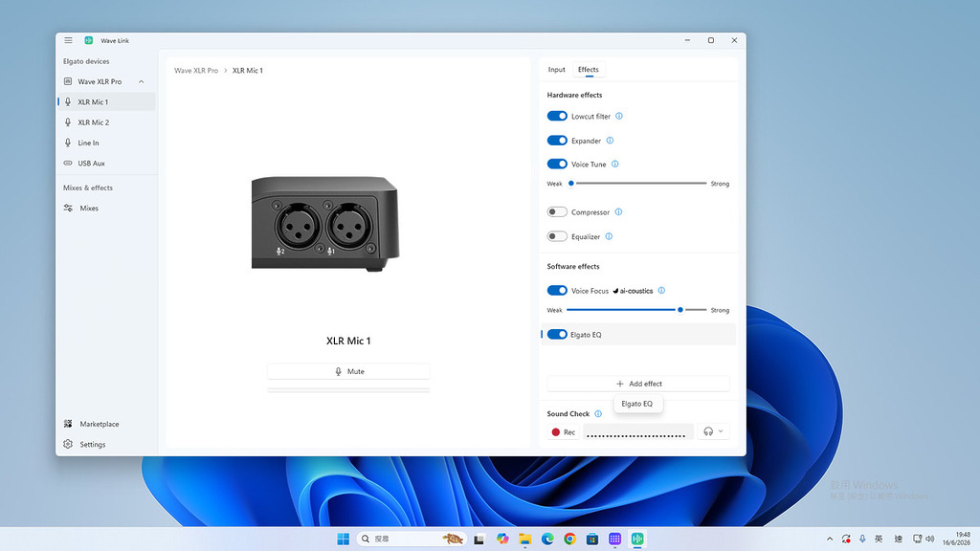The width and height of the screenshot is (980, 551).
Task: Click the Wave XLR Pro device image
Action: click(x=325, y=224)
